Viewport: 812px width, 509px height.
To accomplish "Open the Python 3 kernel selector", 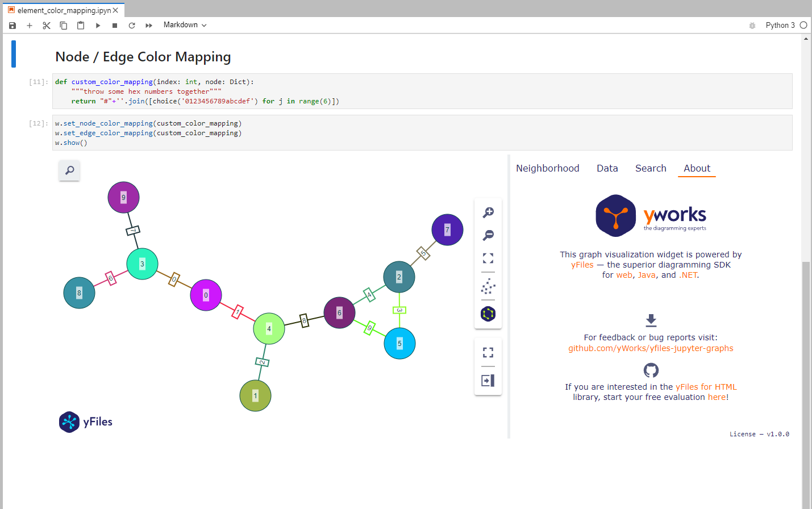I will (x=781, y=25).
